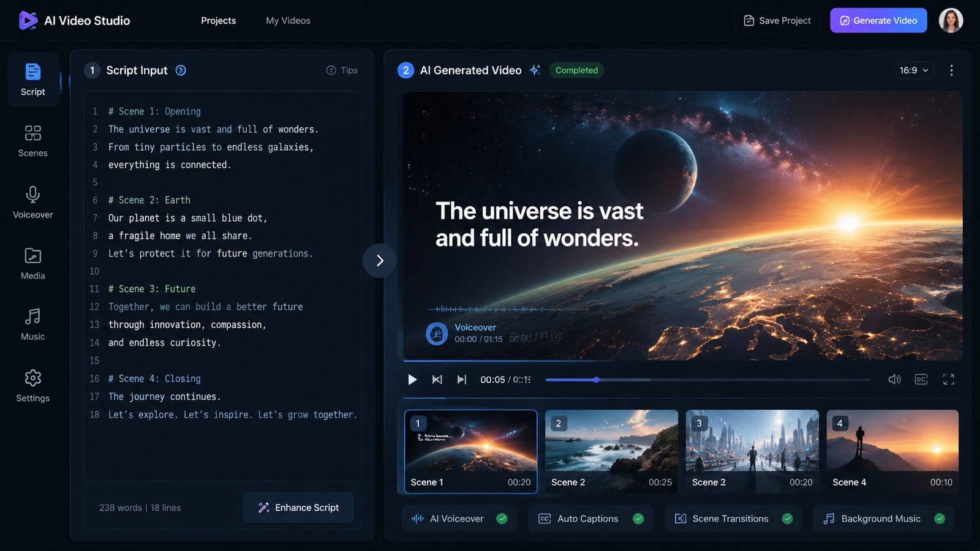Enter fullscreen video mode
Image resolution: width=980 pixels, height=551 pixels.
(949, 380)
